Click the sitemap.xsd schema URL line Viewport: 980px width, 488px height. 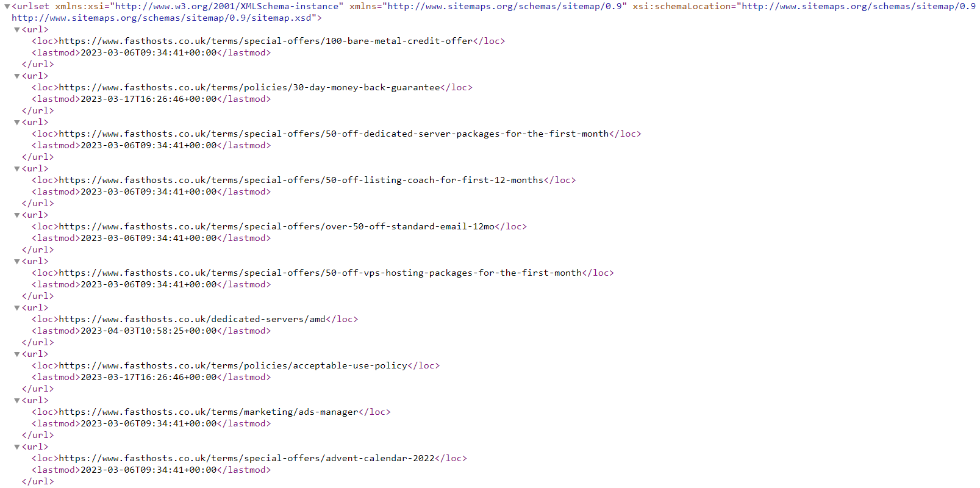[166, 18]
